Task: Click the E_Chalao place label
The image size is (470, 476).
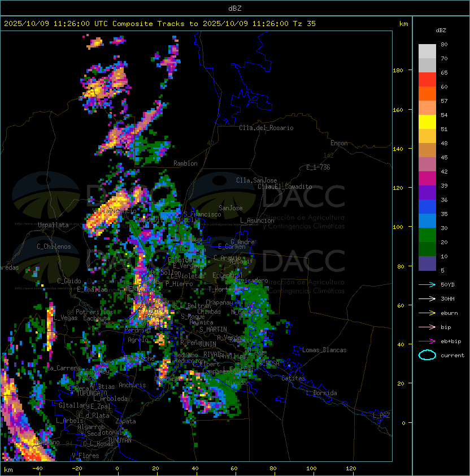Action: point(92,289)
